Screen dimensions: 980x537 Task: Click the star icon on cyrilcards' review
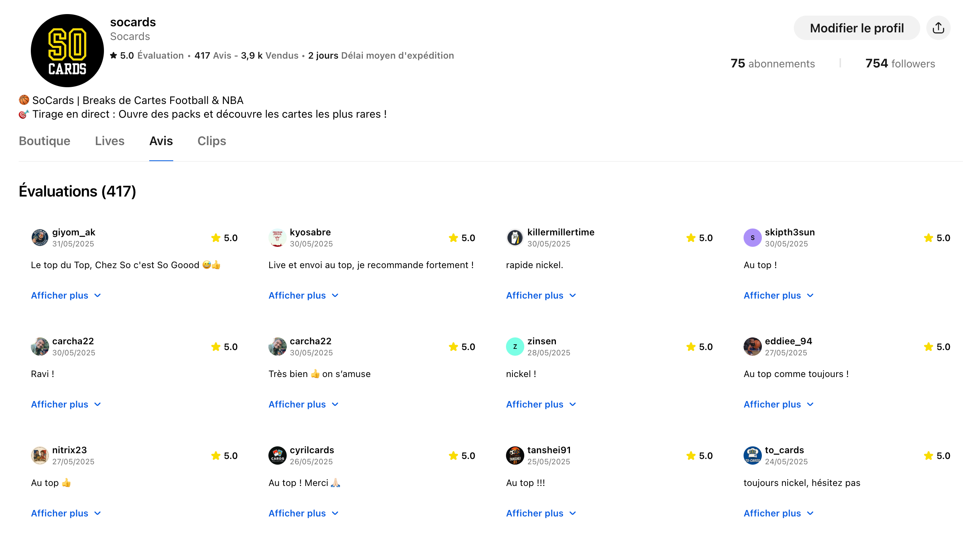[x=453, y=455]
